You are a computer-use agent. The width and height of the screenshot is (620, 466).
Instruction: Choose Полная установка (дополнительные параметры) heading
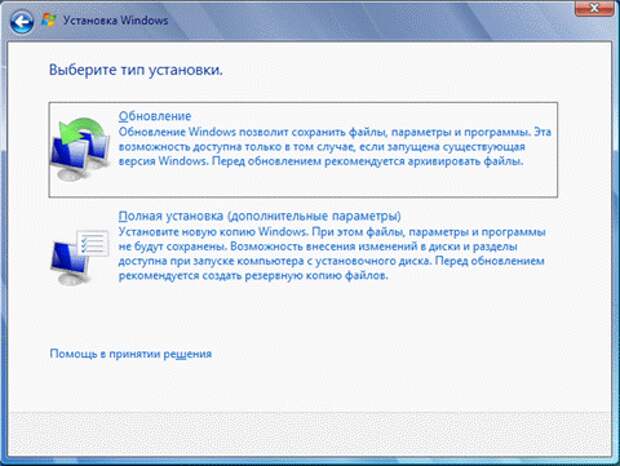tap(260, 216)
